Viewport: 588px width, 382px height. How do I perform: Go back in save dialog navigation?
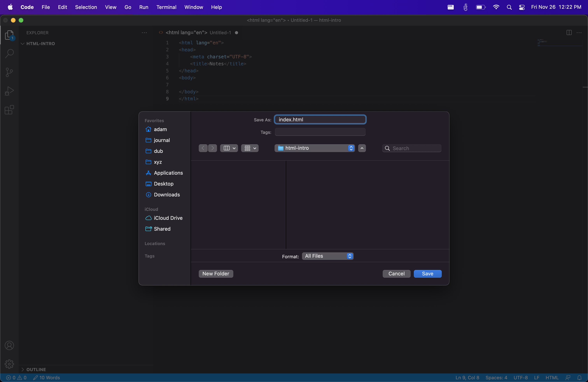coord(203,148)
